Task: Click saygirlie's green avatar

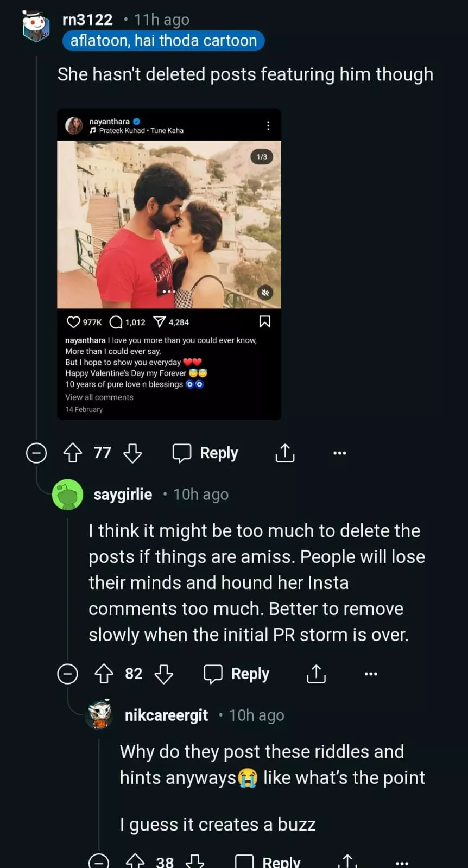Action: point(67,495)
